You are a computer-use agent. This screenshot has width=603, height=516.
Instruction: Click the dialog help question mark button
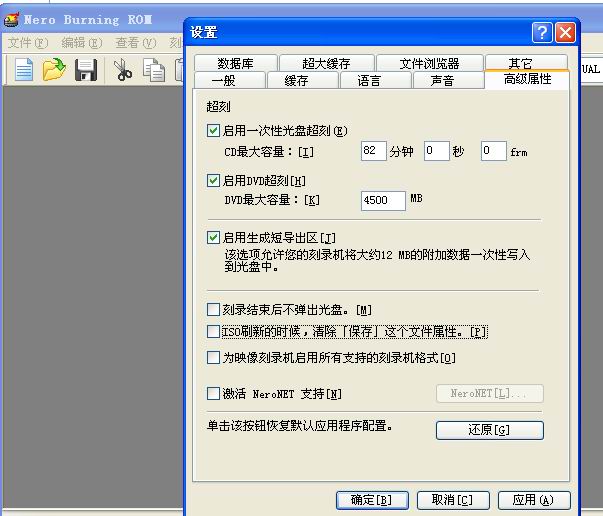(x=542, y=32)
